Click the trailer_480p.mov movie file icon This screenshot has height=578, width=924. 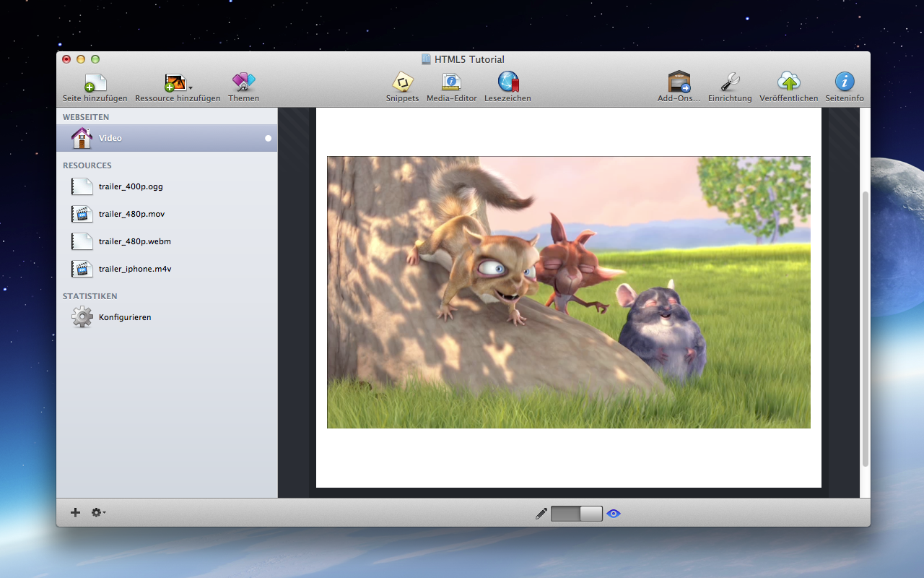coord(82,214)
